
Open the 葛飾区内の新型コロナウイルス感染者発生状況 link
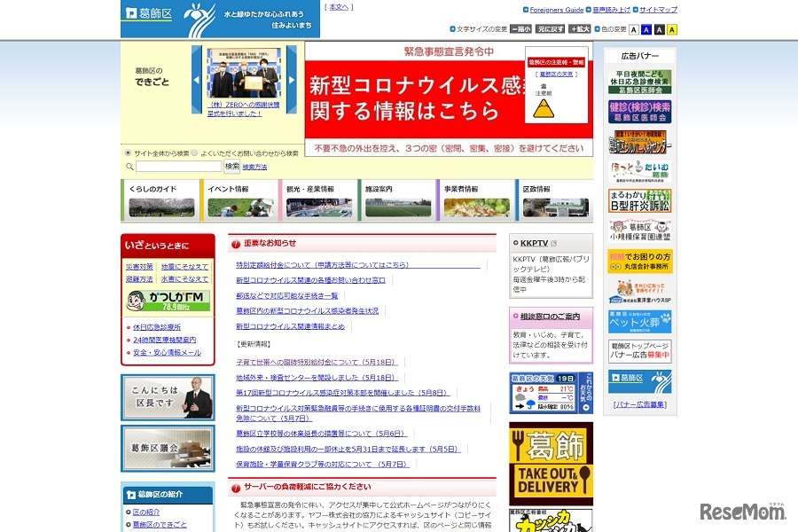coord(308,310)
